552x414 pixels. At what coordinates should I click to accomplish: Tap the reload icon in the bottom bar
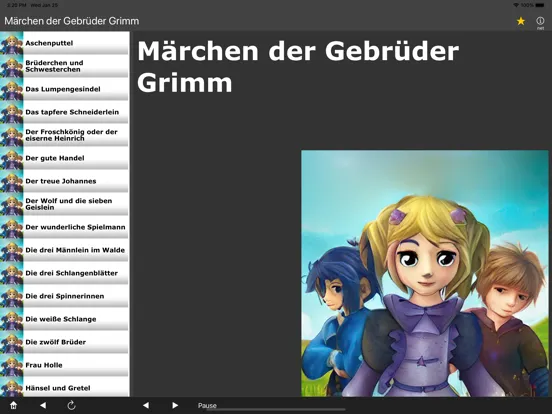point(71,405)
